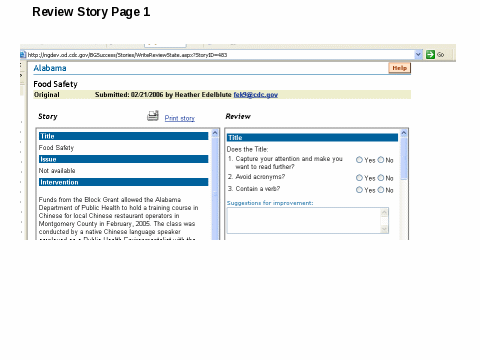Select Yes for Contain a verb question
480x360 pixels.
(x=359, y=190)
